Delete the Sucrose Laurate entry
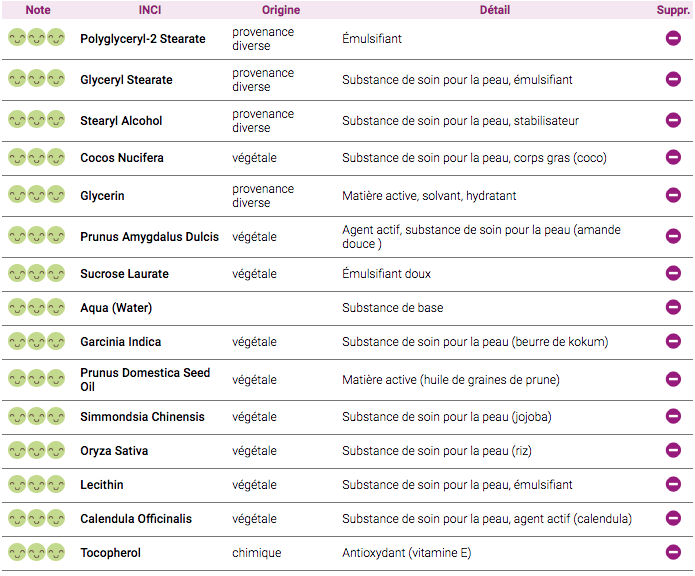 673,273
